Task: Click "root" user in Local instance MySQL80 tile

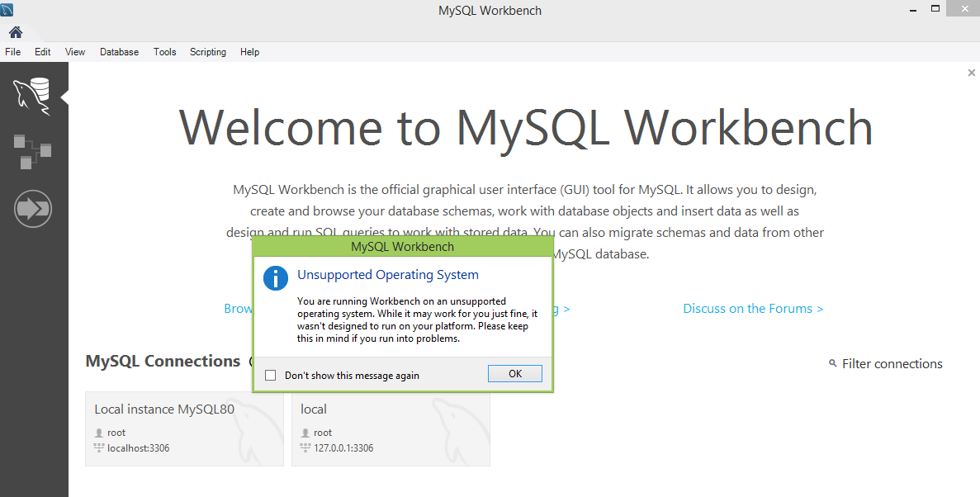Action: pos(116,433)
